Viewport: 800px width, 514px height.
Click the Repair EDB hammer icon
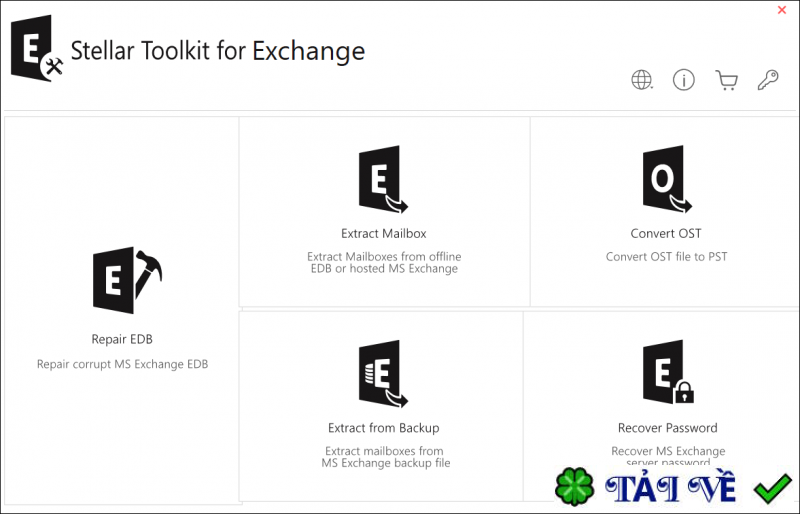(127, 280)
